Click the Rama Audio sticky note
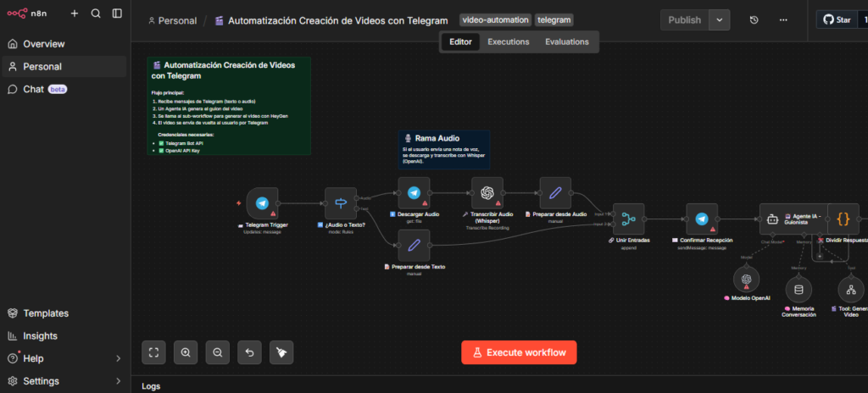 click(444, 149)
